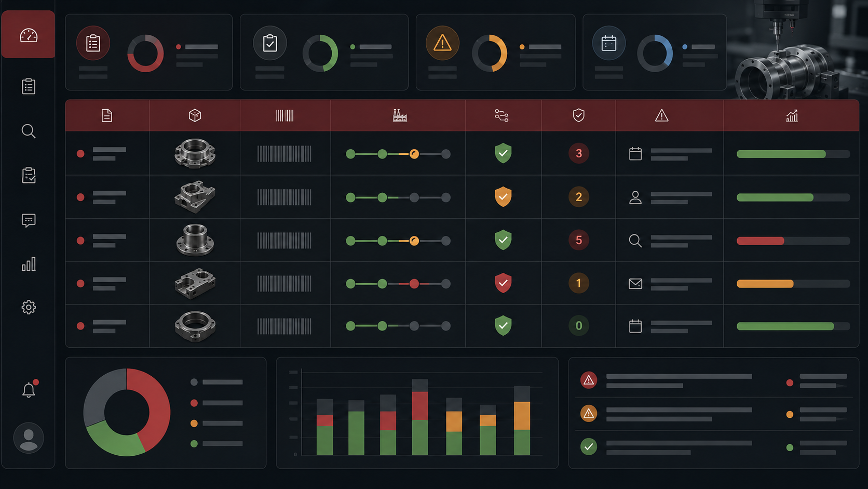The width and height of the screenshot is (868, 489).
Task: Click the magnifier icon in third table row
Action: [x=635, y=241]
